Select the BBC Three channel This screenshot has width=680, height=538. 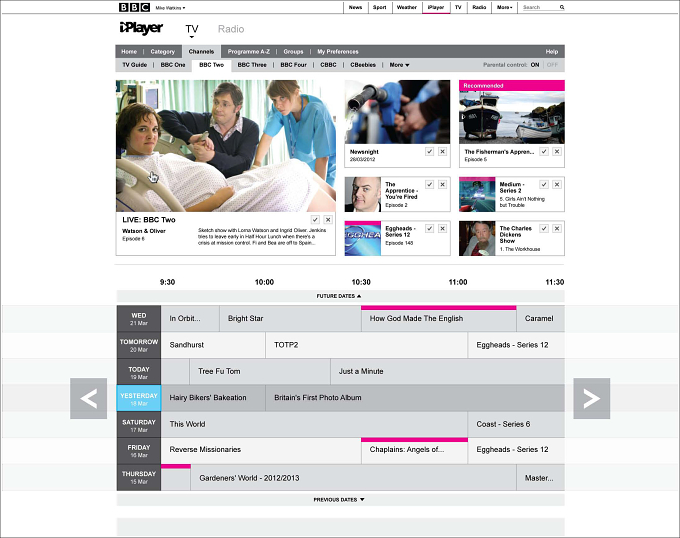tap(252, 65)
